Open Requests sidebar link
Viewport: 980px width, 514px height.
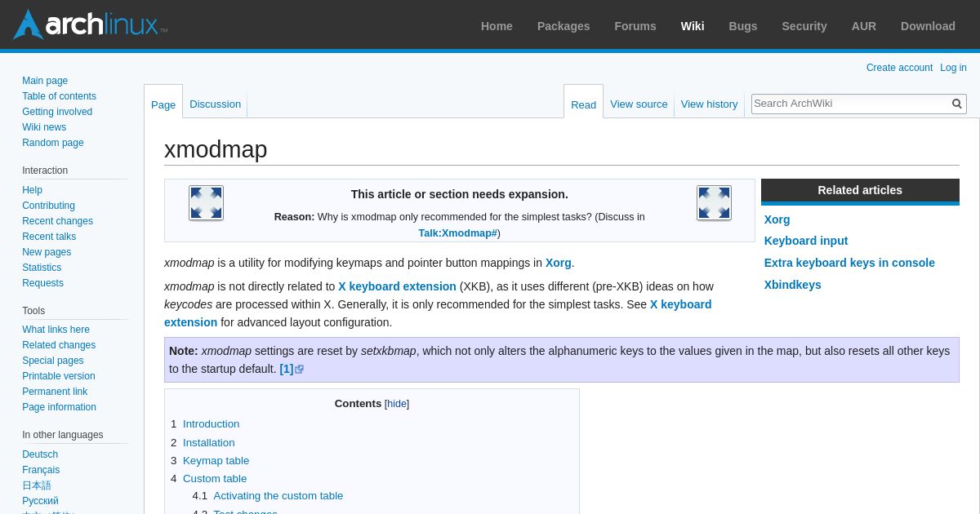[x=42, y=283]
